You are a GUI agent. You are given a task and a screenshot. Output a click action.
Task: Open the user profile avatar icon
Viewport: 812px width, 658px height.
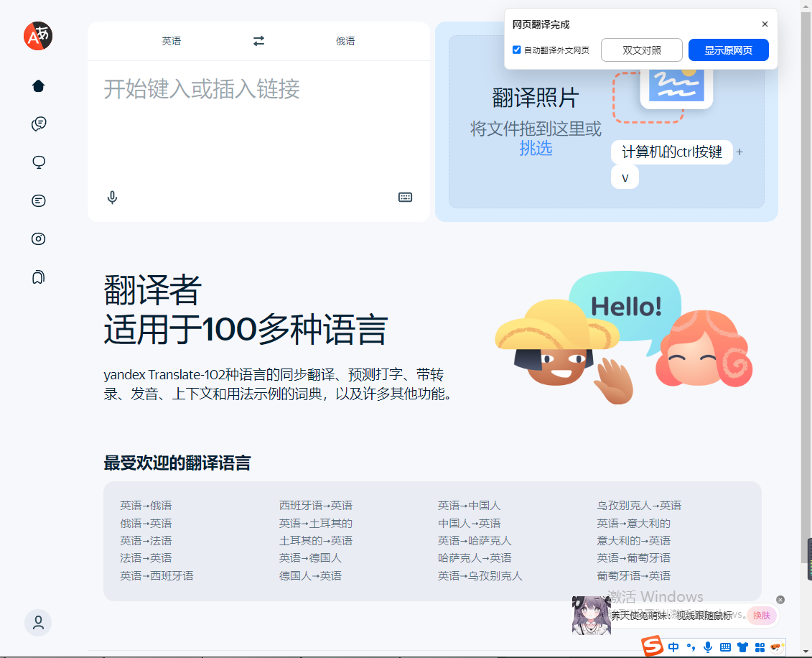coord(38,623)
